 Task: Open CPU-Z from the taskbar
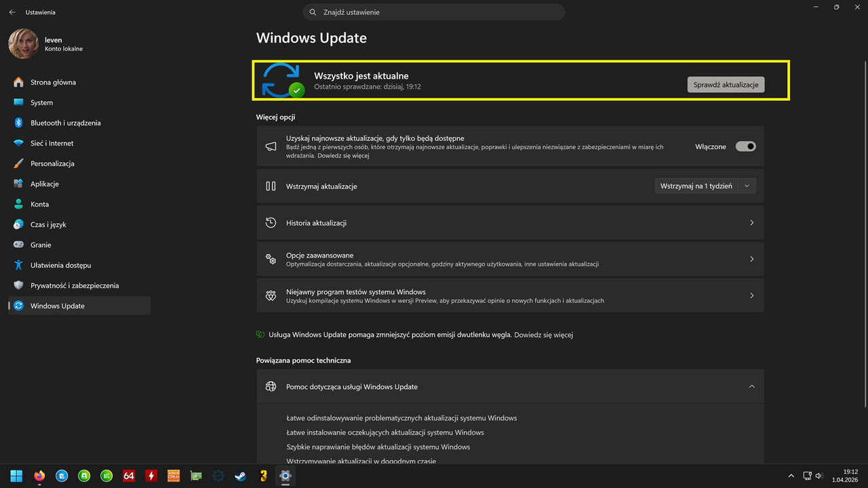(174, 476)
